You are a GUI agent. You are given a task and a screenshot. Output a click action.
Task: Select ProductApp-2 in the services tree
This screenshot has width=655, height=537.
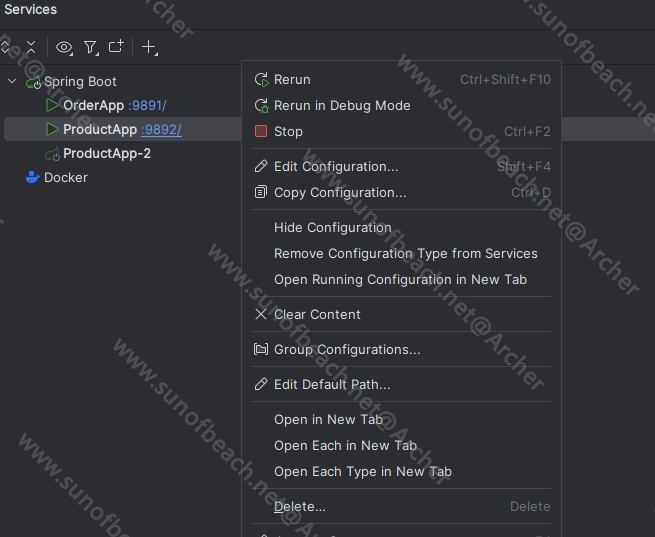pyautogui.click(x=107, y=154)
